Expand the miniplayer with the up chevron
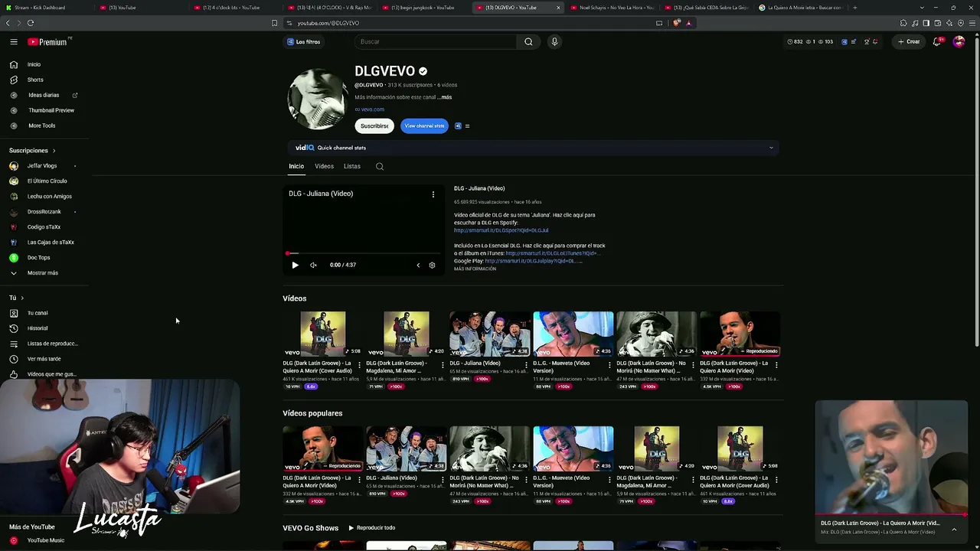980x551 pixels. [x=954, y=529]
